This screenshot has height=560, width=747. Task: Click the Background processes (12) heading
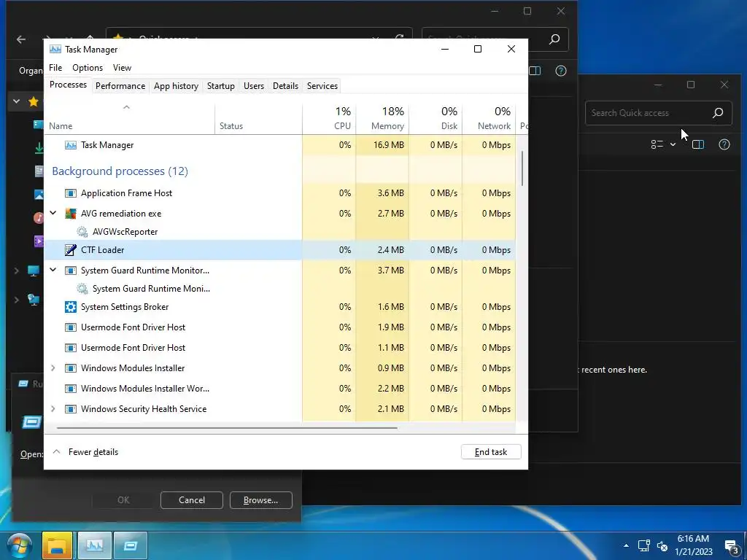(x=120, y=171)
